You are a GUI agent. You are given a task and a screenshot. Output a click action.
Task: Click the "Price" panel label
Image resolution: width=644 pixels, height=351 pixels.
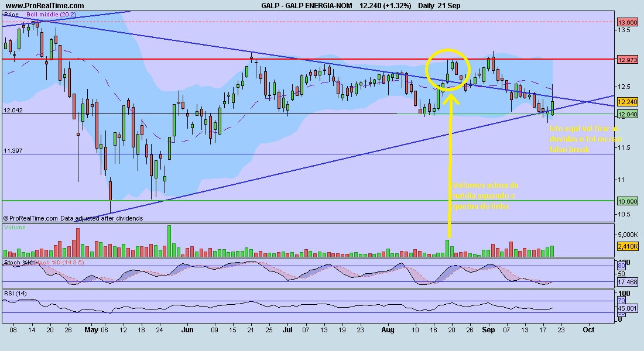pos(12,15)
